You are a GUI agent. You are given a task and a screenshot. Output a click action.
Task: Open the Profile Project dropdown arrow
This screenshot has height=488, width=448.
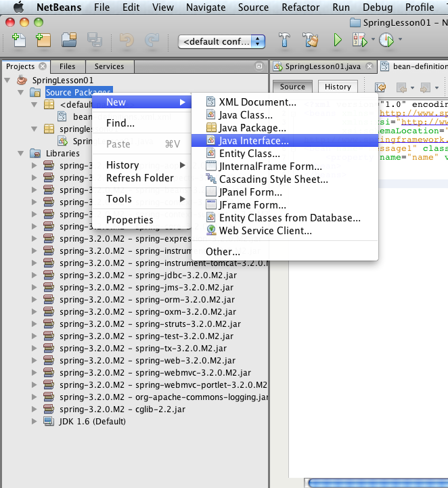pyautogui.click(x=400, y=39)
